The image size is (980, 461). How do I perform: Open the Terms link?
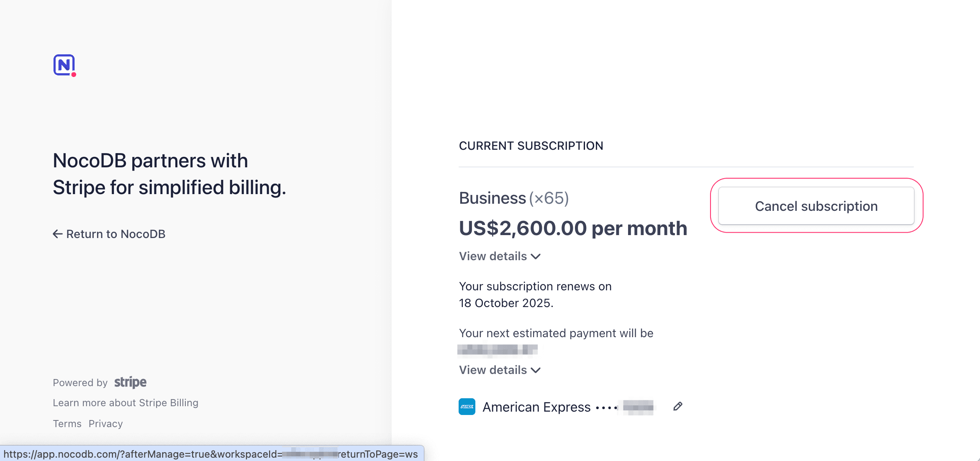tap(67, 423)
